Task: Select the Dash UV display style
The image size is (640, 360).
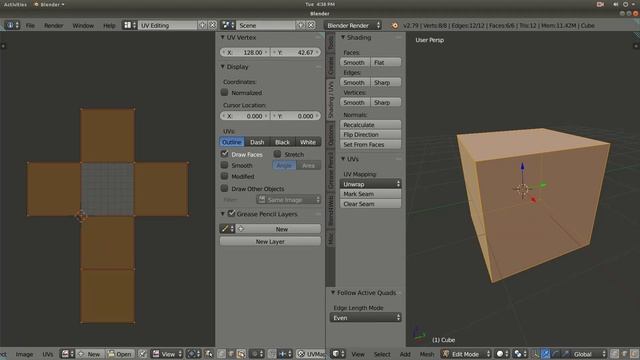Action: [257, 142]
